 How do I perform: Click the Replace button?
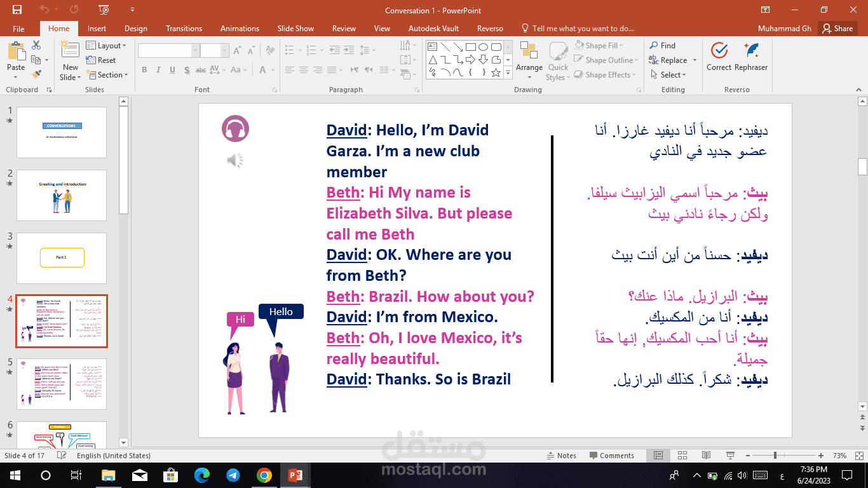(668, 60)
